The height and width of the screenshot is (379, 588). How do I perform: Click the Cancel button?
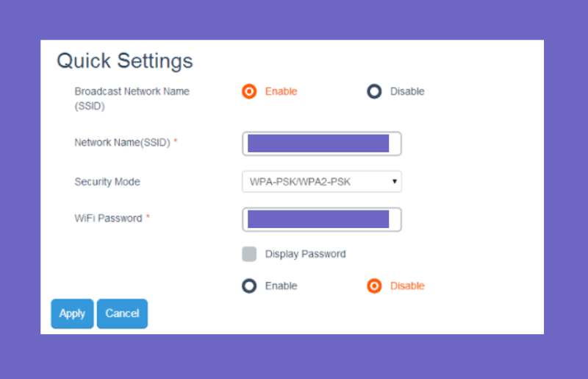122,314
